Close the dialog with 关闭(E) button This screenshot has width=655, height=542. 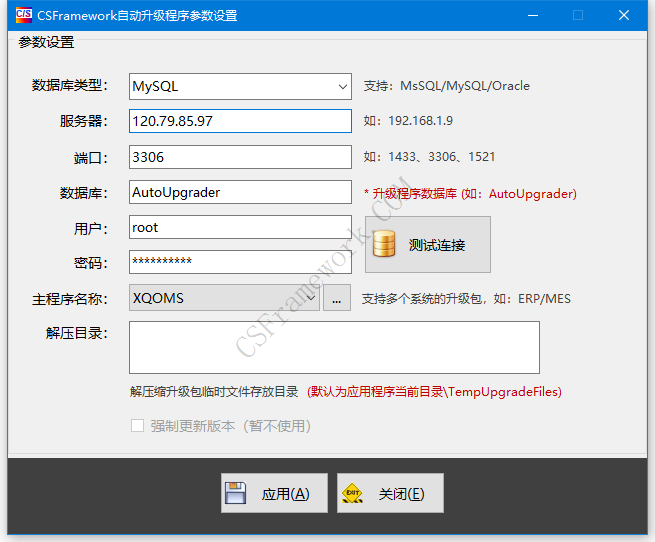coord(390,493)
